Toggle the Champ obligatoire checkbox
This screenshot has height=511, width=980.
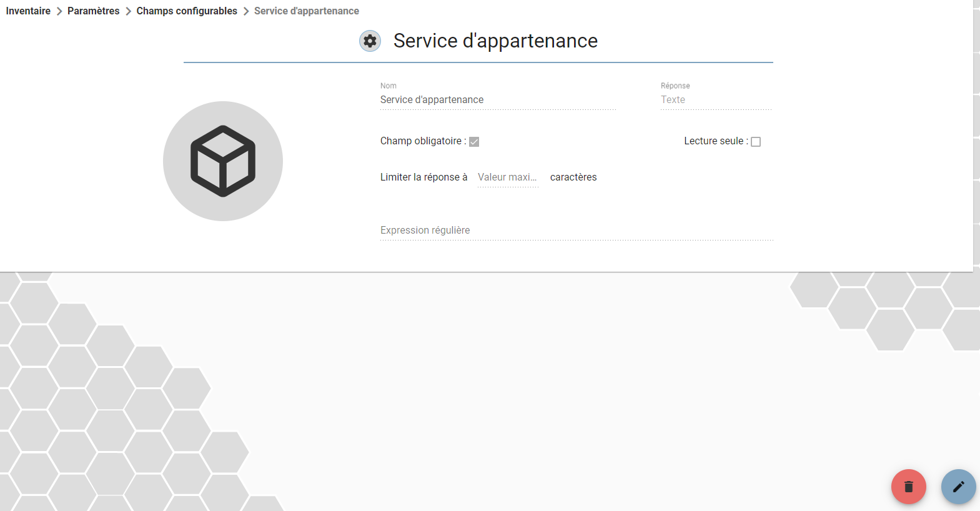[474, 142]
